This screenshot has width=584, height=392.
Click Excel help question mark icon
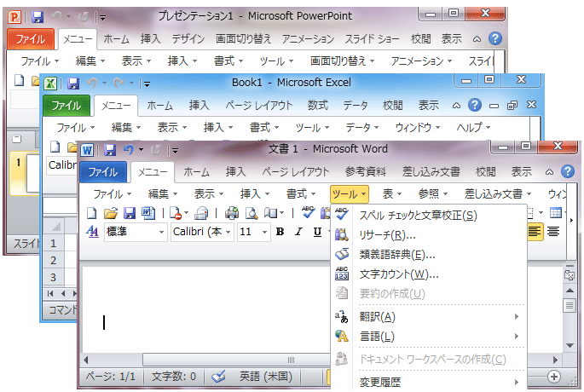click(475, 106)
